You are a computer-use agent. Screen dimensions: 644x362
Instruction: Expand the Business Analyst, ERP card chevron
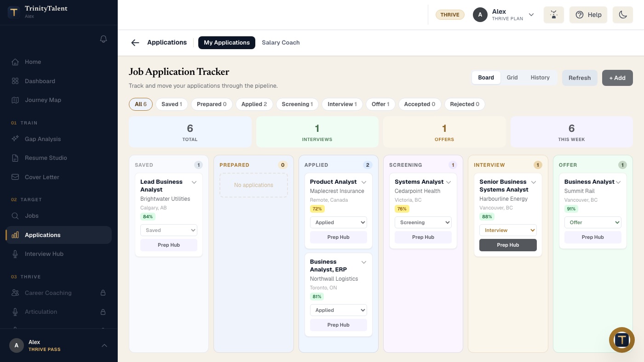(x=364, y=262)
